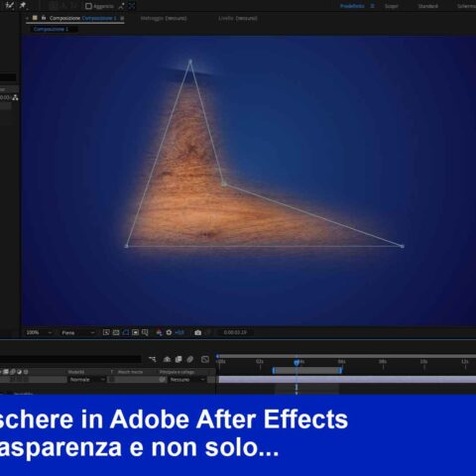Toggle the Aggancio snapping checkbox

tap(88, 6)
